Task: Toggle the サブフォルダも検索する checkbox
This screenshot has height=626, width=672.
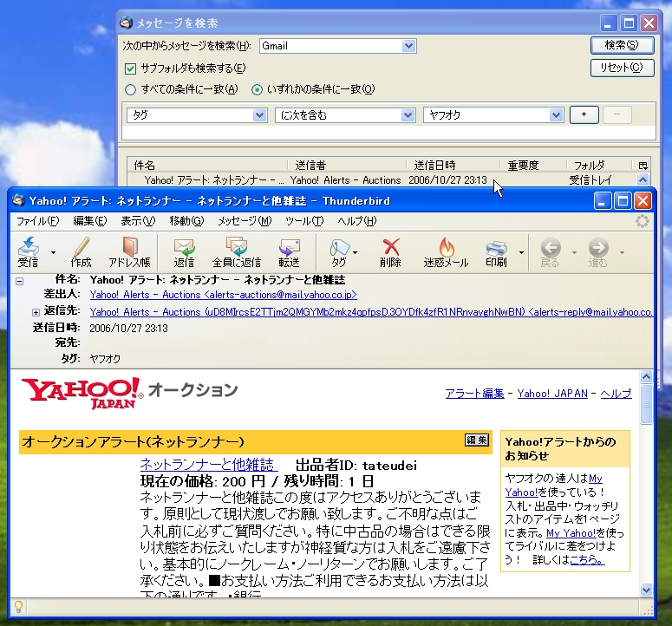Action: tap(130, 68)
